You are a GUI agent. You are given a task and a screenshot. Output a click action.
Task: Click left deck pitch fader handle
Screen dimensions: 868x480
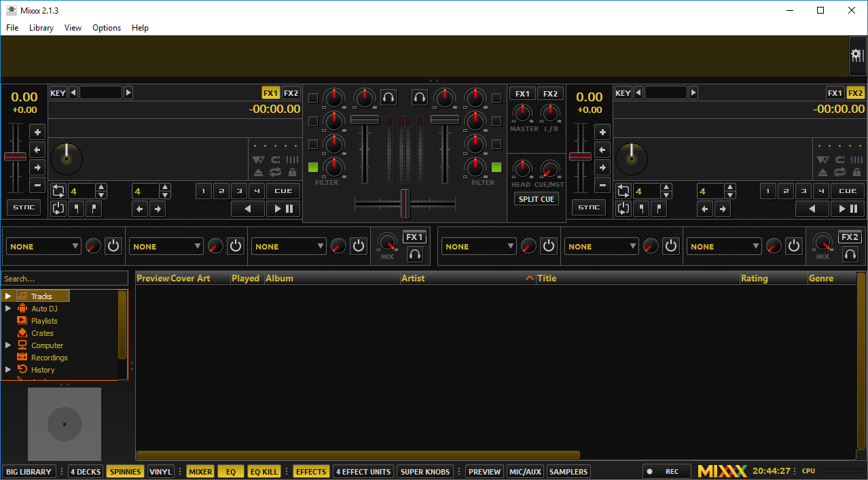[x=15, y=156]
